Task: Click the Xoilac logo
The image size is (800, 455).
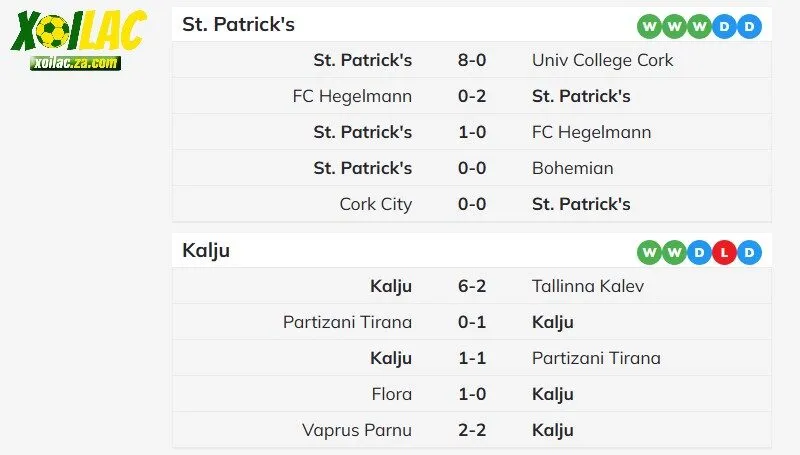Action: [78, 34]
